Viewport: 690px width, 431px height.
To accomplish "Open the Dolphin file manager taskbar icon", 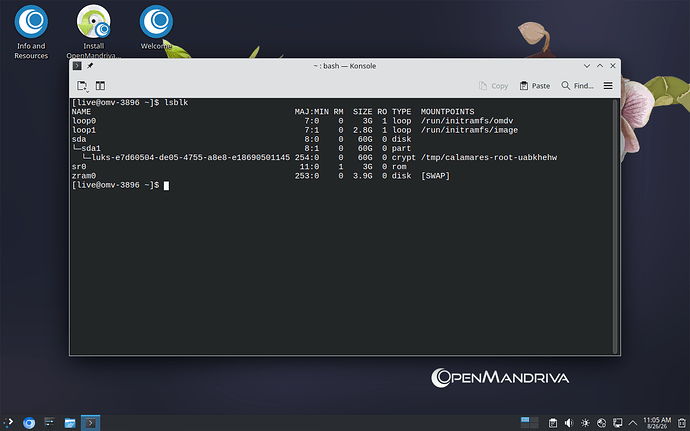I will (x=70, y=423).
